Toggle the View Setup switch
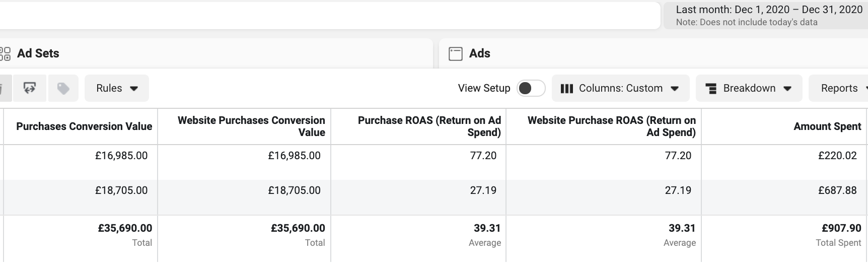The height and width of the screenshot is (268, 868). (x=531, y=89)
